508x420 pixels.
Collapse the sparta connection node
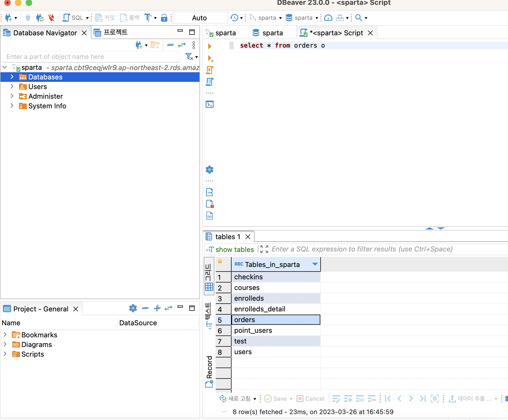point(5,67)
